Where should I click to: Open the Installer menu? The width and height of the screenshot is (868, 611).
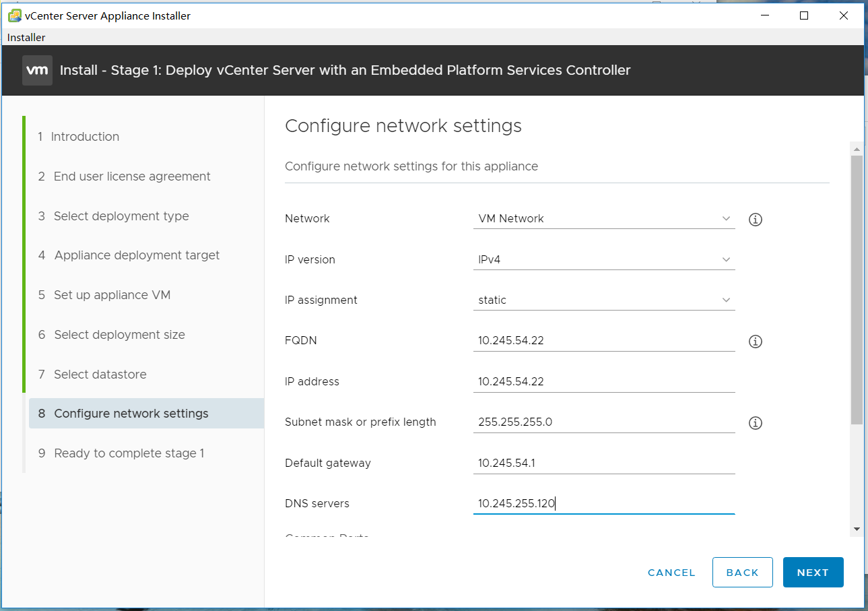click(26, 38)
